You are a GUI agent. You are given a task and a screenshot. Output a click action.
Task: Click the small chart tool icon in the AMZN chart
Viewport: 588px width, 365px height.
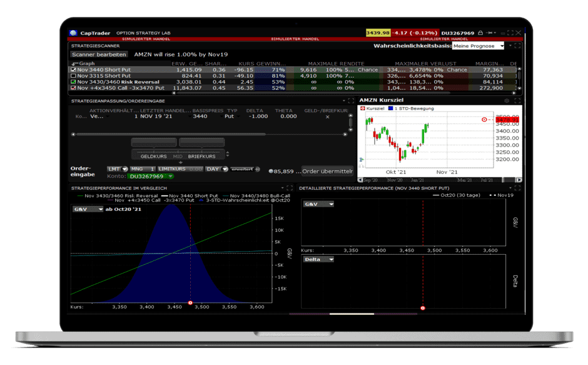tap(362, 160)
